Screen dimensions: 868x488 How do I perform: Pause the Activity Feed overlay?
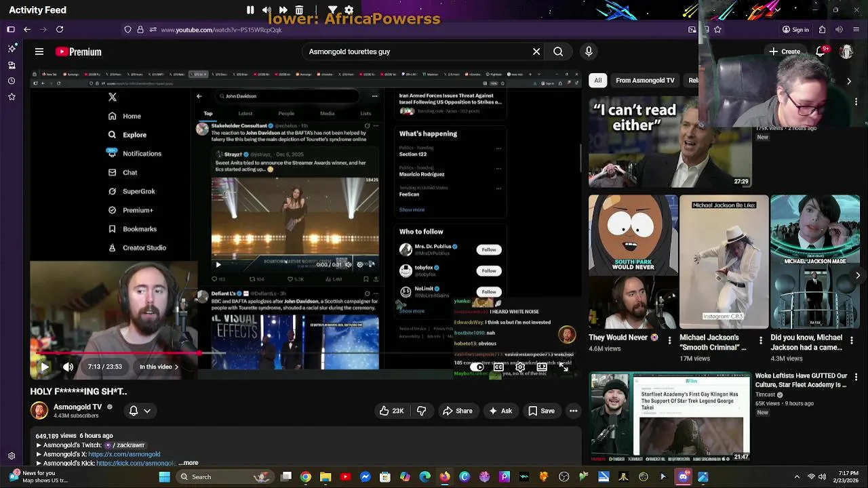[x=250, y=10]
